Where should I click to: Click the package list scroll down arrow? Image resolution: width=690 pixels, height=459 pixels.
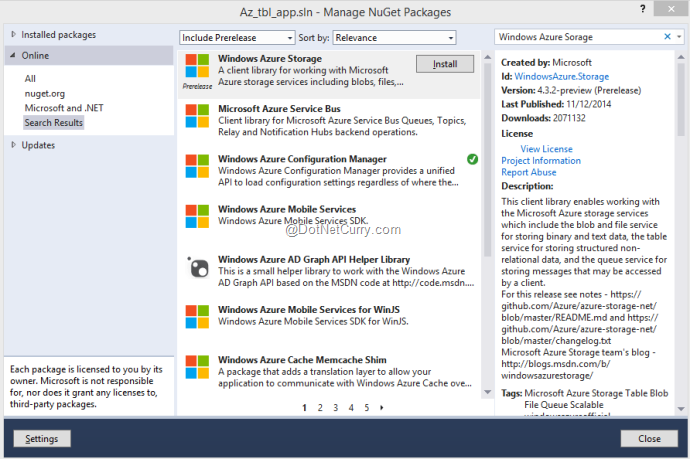[x=487, y=392]
